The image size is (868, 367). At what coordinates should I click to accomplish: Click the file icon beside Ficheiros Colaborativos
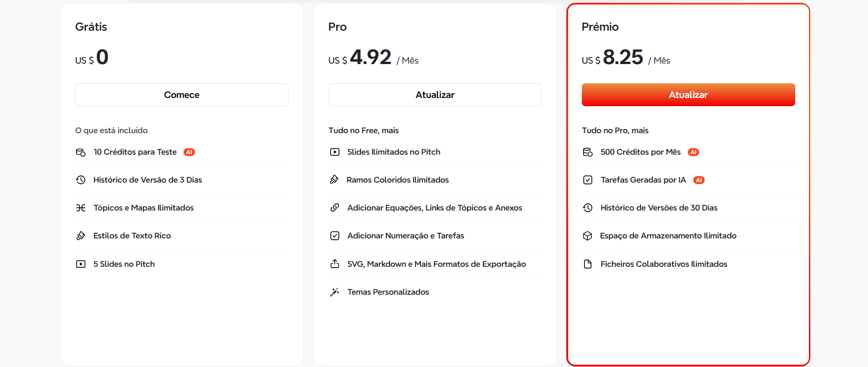point(588,264)
